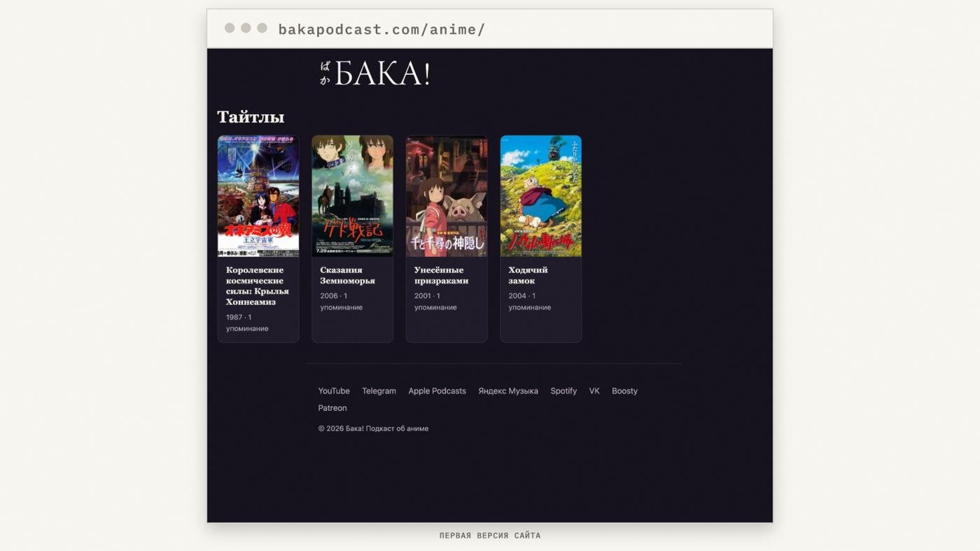Viewport: 980px width, 551px height.
Task: Open the Spotify footer link
Action: pos(563,391)
